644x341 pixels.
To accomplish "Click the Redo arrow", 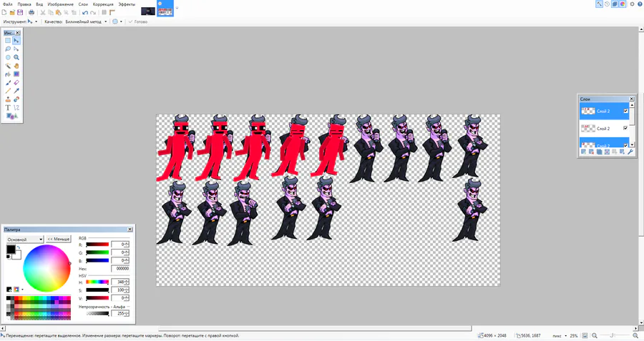I will click(x=93, y=13).
